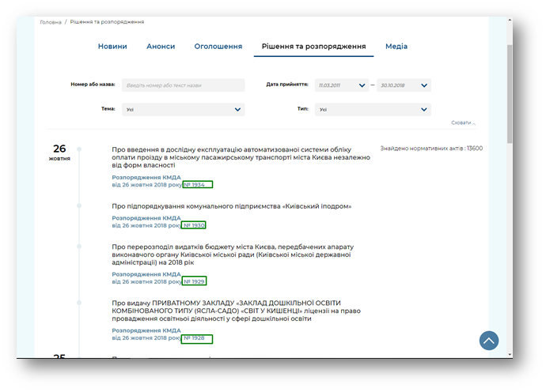Expand the Тема dropdown

tap(184, 110)
